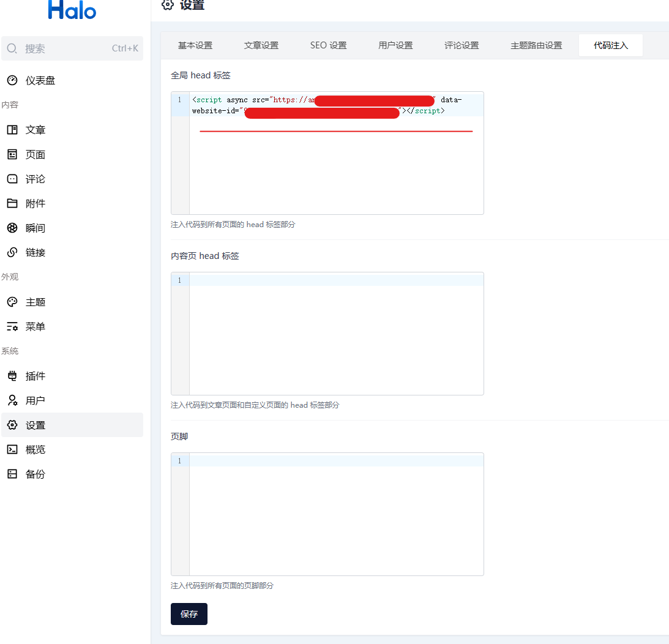
Task: Click the 页面 pages icon
Action: click(12, 154)
